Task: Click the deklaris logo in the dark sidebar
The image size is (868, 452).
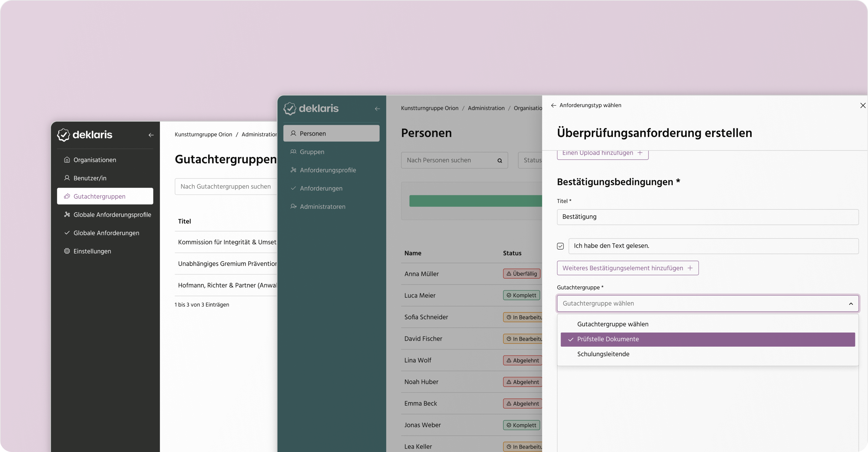Action: pyautogui.click(x=85, y=135)
